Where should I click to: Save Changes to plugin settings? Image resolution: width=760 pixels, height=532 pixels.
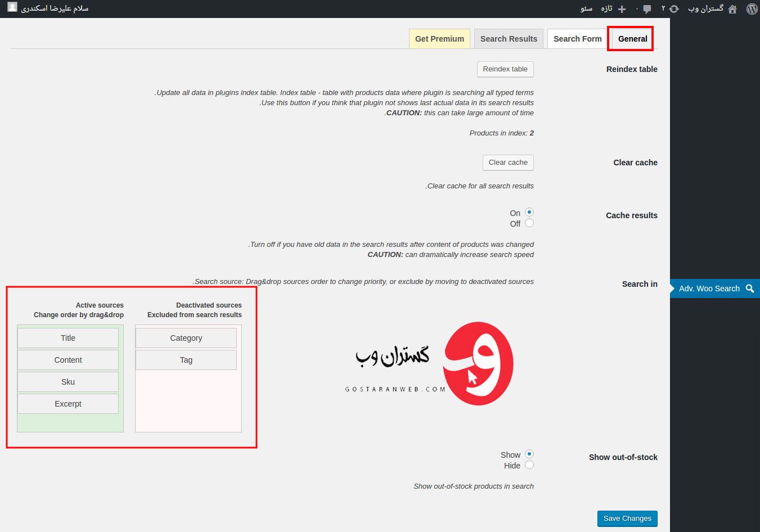627,519
